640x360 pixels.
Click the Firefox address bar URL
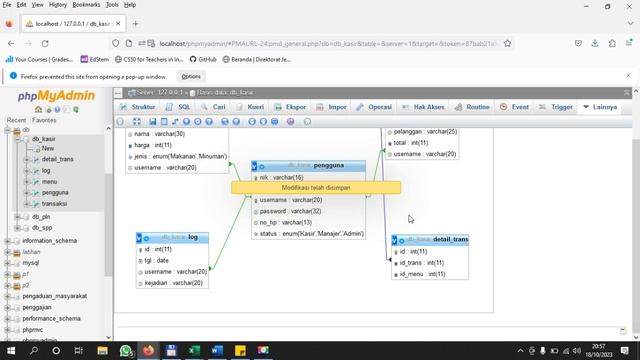click(329, 44)
